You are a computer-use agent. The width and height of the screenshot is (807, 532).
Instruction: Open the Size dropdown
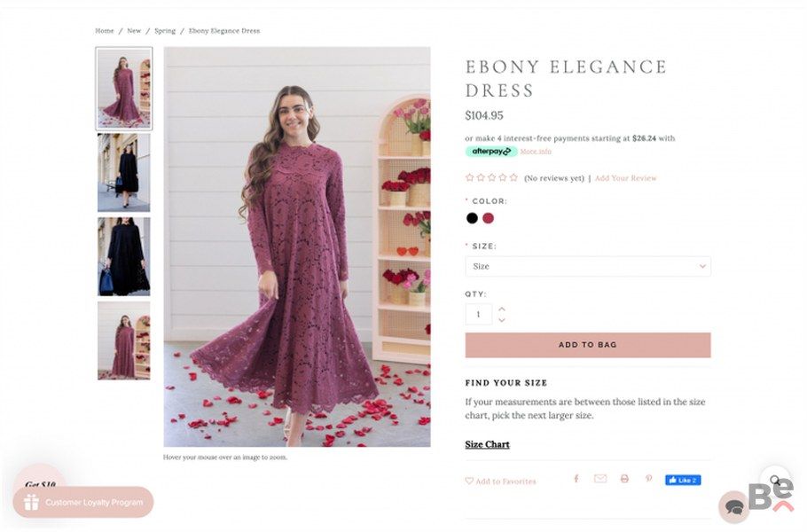(587, 266)
